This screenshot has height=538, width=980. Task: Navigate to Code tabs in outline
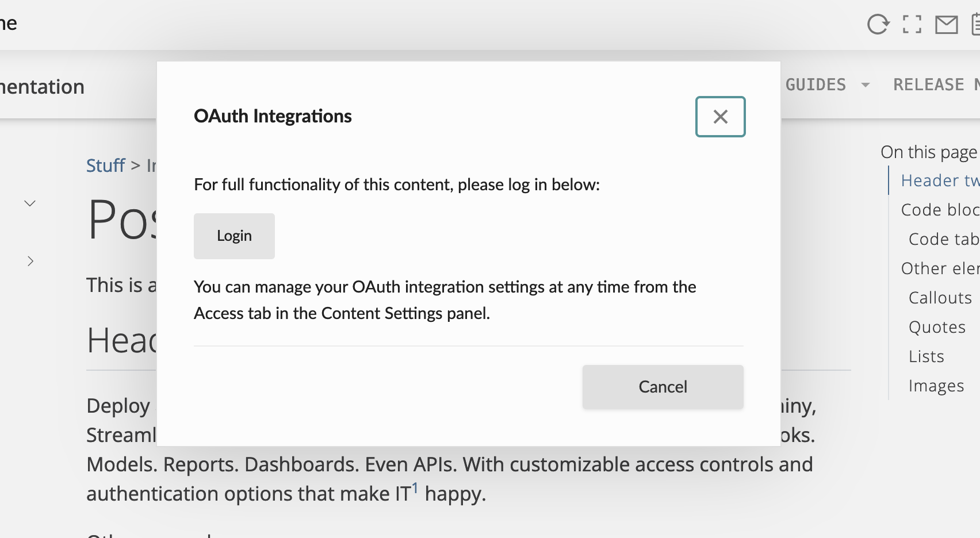pyautogui.click(x=943, y=239)
